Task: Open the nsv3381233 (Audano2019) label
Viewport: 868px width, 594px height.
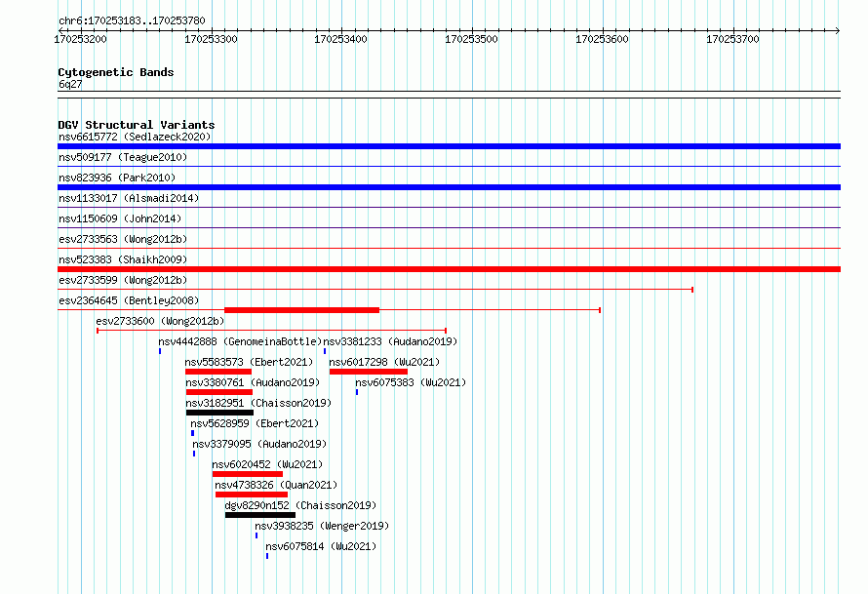Action: (390, 341)
